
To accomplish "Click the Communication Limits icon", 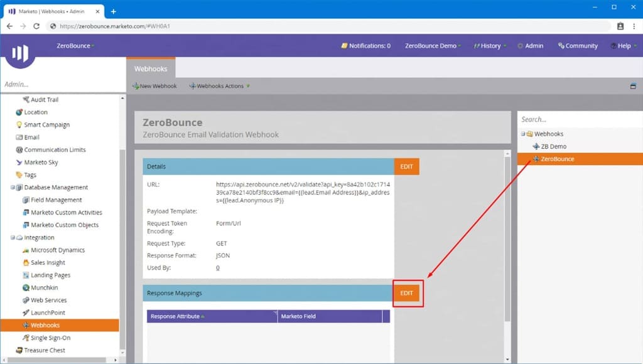I will (x=19, y=149).
